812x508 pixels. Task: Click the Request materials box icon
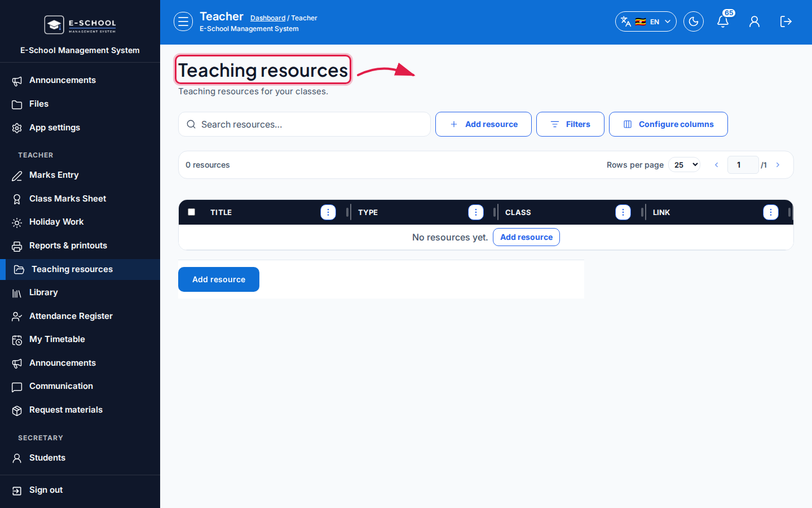tap(17, 410)
